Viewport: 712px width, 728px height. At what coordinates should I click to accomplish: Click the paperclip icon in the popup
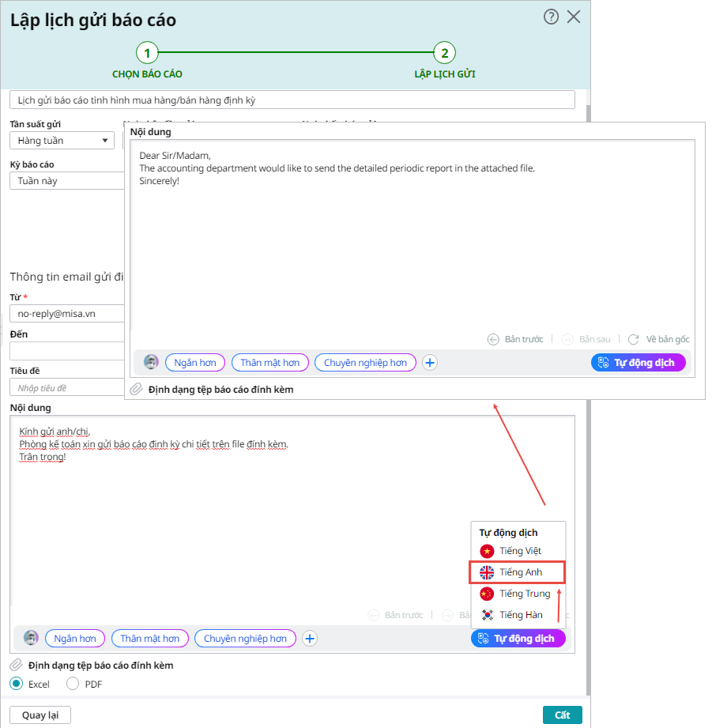(136, 389)
